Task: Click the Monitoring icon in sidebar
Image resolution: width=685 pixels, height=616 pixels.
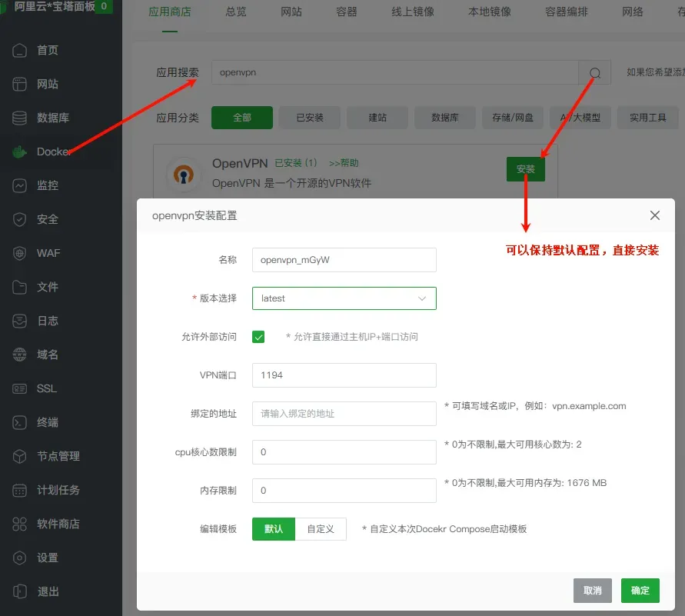Action: pos(20,185)
